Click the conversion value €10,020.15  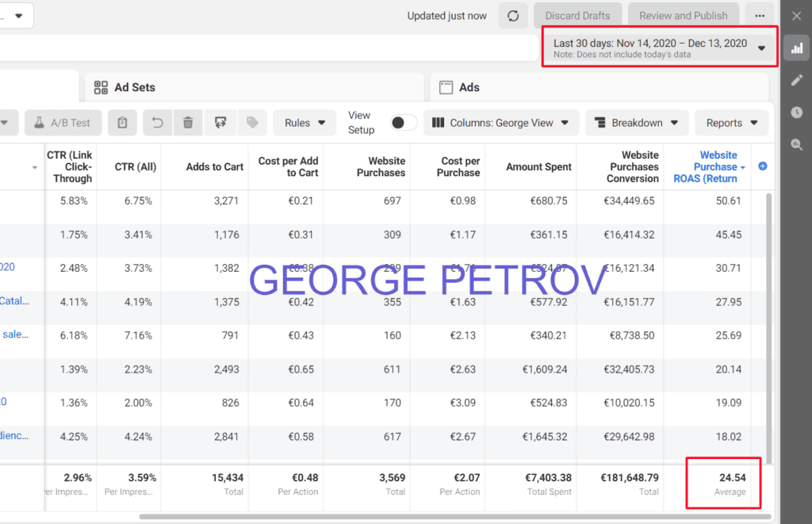(629, 403)
